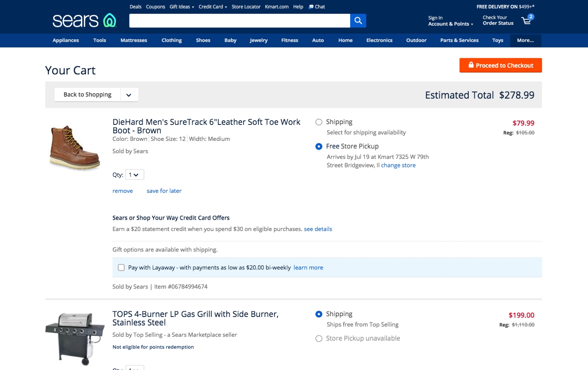
Task: Click the Deals link
Action: tap(135, 7)
